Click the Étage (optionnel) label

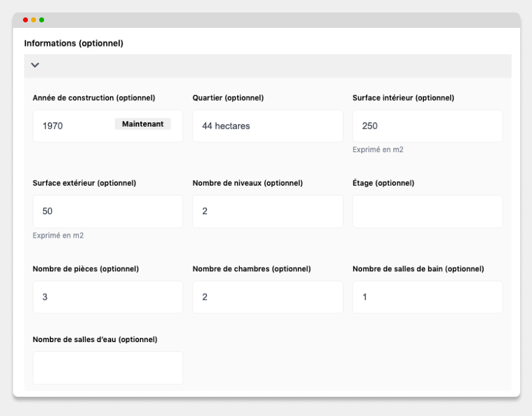pos(383,183)
